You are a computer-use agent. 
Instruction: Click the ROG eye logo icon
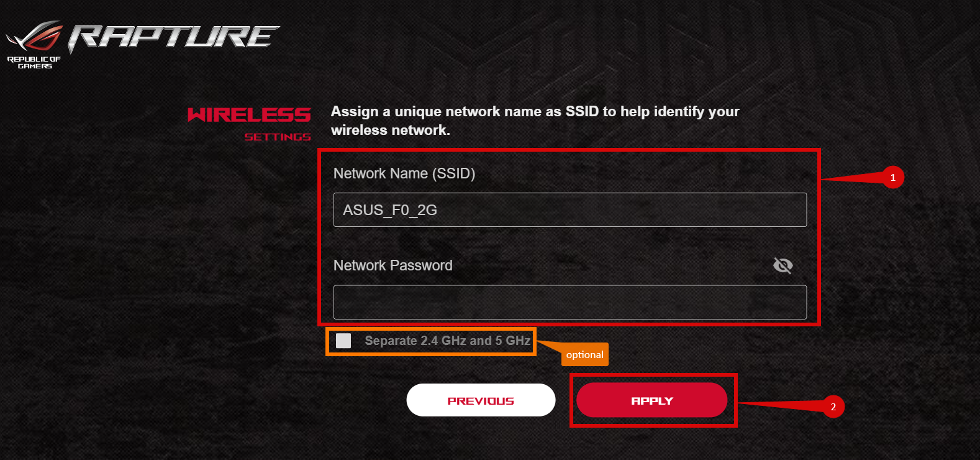pyautogui.click(x=34, y=34)
